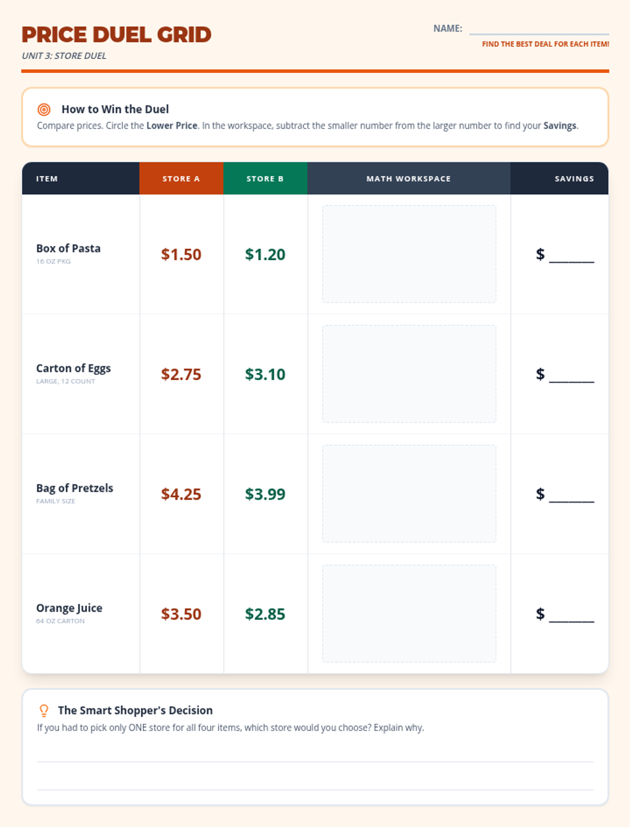630x840 pixels.
Task: Select Store B eggs price $3.10
Action: click(265, 374)
